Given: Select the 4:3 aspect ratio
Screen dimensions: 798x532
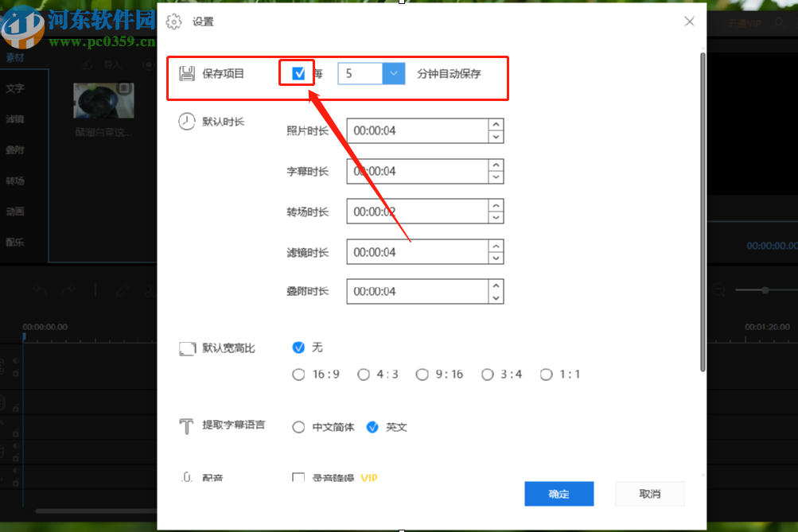Looking at the screenshot, I should [364, 375].
